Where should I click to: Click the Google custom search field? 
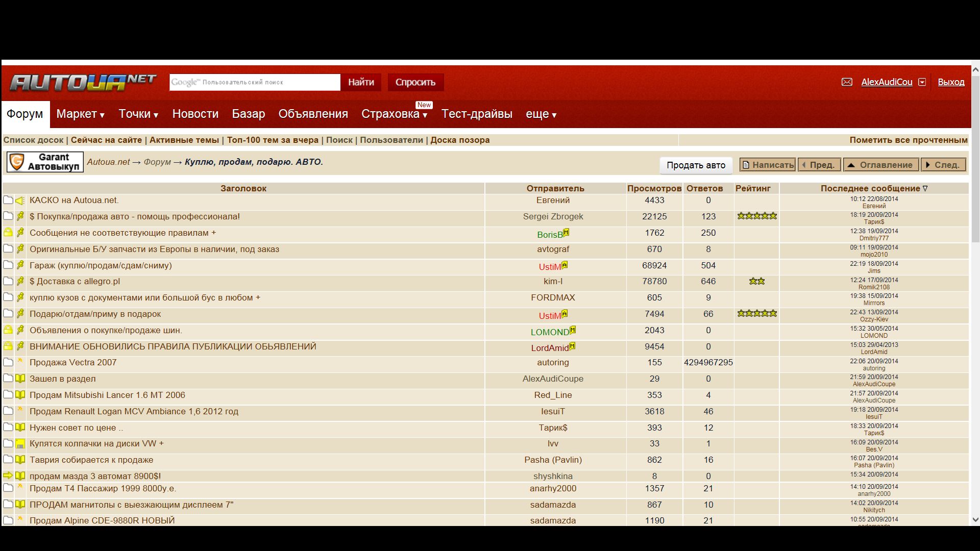(255, 82)
